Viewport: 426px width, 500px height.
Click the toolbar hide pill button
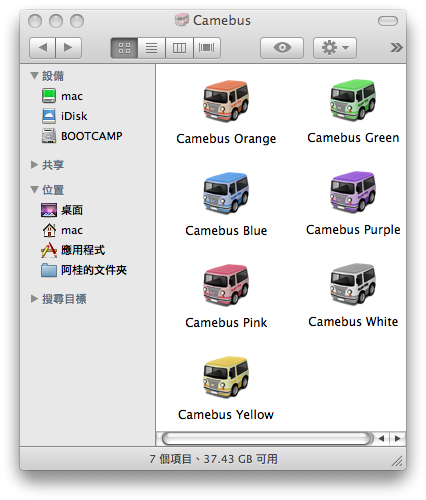click(388, 21)
